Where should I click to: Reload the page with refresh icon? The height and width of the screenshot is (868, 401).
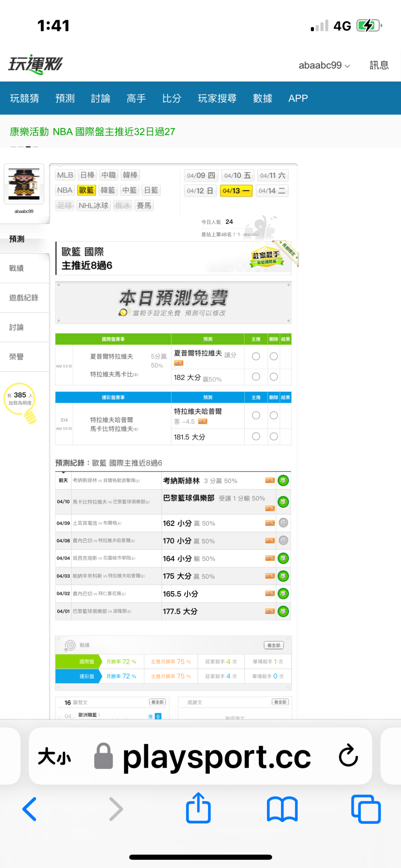point(348,755)
